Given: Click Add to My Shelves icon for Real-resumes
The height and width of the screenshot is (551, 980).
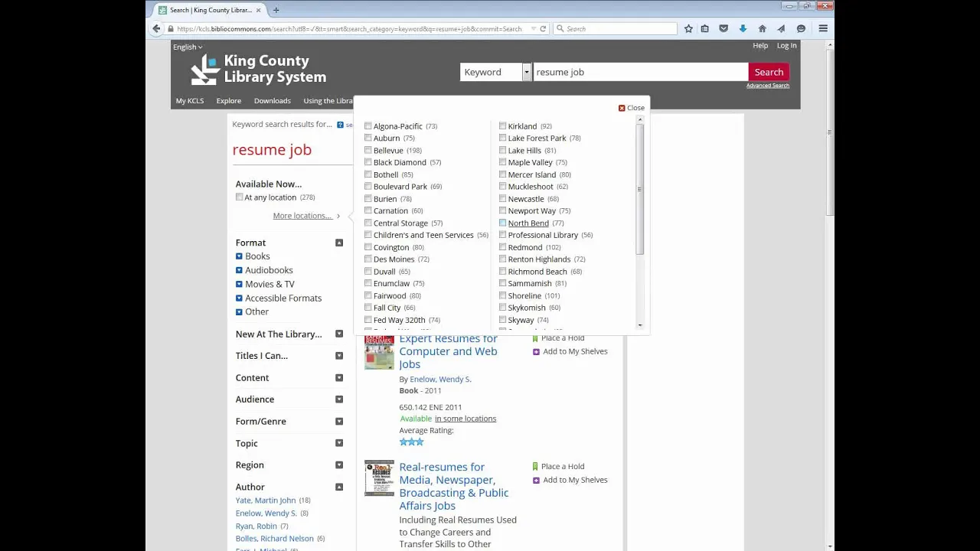Looking at the screenshot, I should pos(536,480).
